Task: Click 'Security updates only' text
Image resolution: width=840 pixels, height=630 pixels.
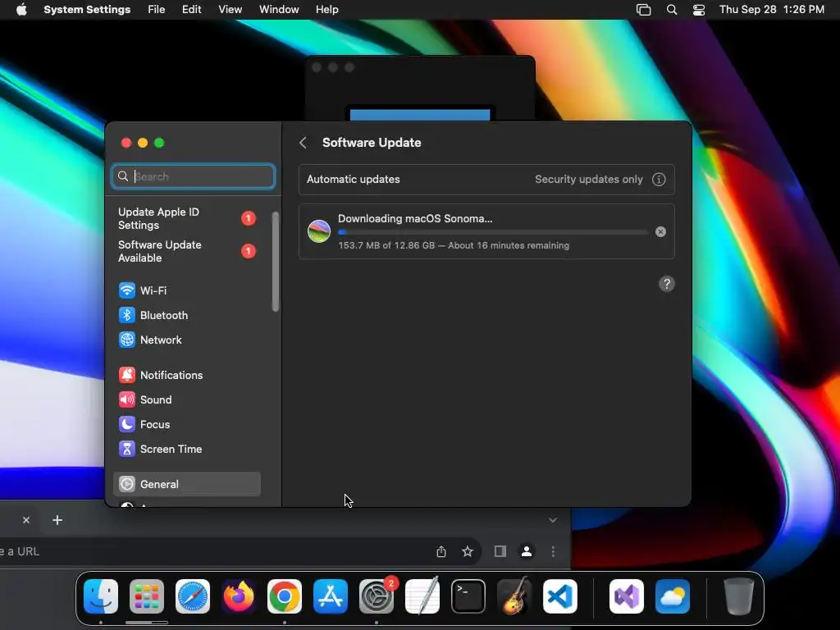Action: pyautogui.click(x=589, y=180)
